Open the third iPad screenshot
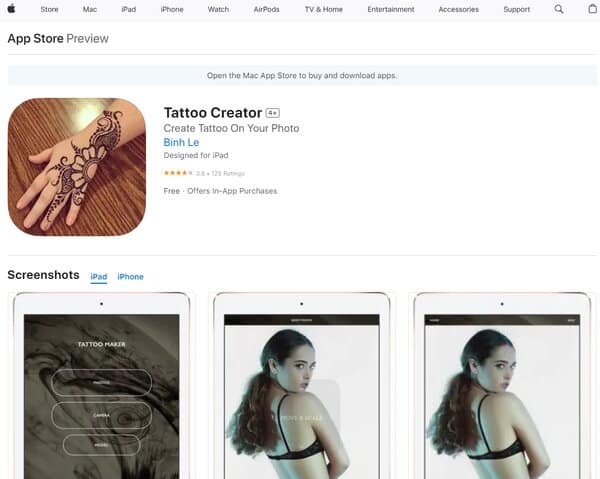The height and width of the screenshot is (479, 600). pos(502,385)
